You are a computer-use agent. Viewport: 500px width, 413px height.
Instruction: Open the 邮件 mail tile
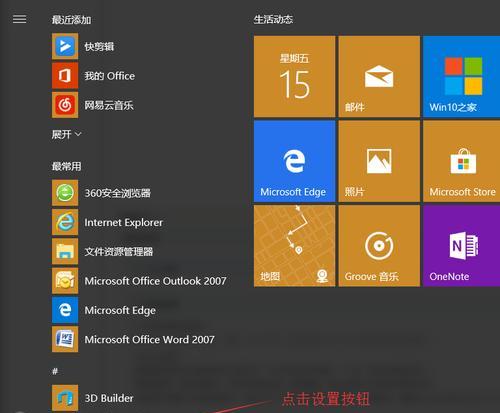379,76
